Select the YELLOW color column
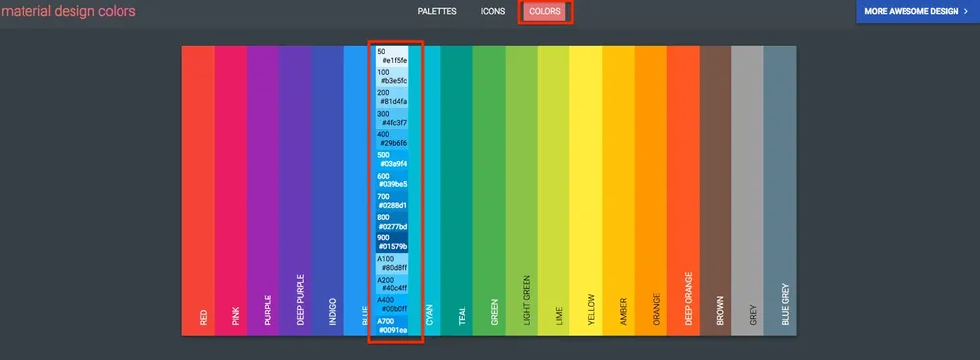The image size is (980, 360). [586, 191]
